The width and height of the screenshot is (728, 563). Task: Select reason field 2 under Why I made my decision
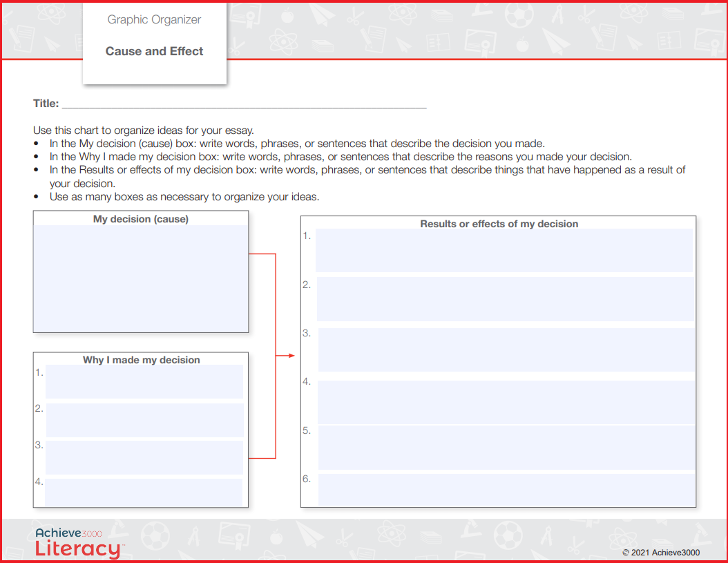point(145,420)
